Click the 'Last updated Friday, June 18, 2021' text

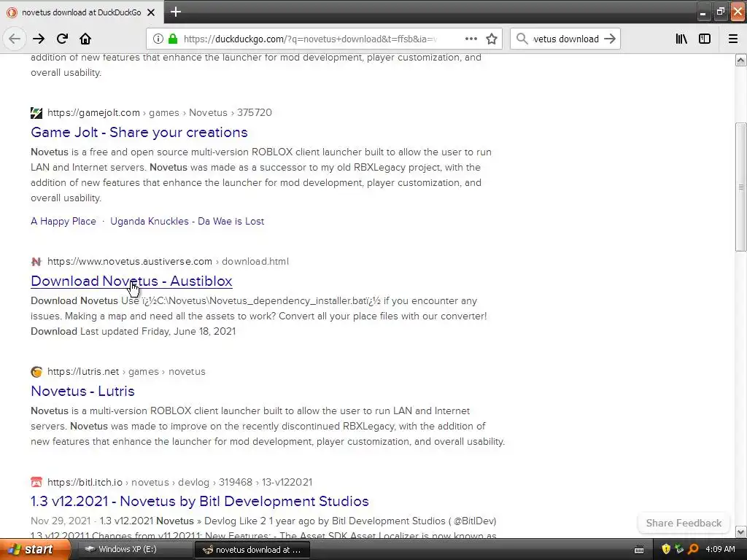click(x=158, y=332)
